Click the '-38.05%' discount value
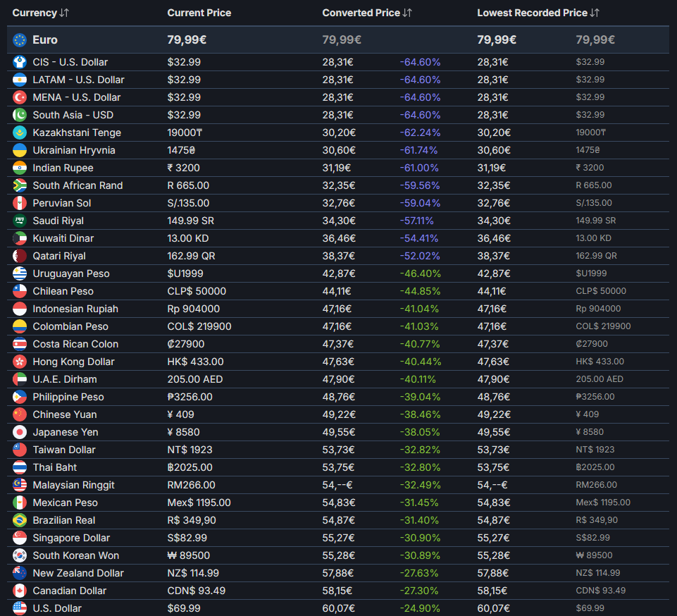The image size is (677, 616). pyautogui.click(x=420, y=432)
